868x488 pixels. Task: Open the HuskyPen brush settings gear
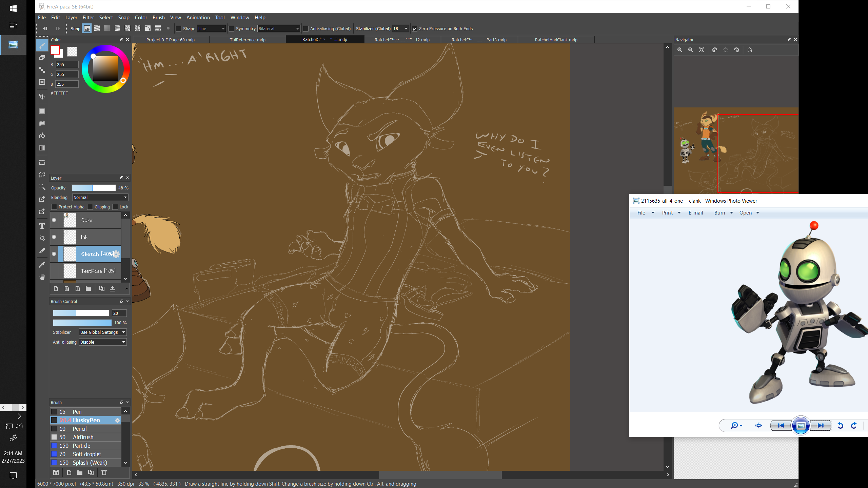[x=117, y=420]
